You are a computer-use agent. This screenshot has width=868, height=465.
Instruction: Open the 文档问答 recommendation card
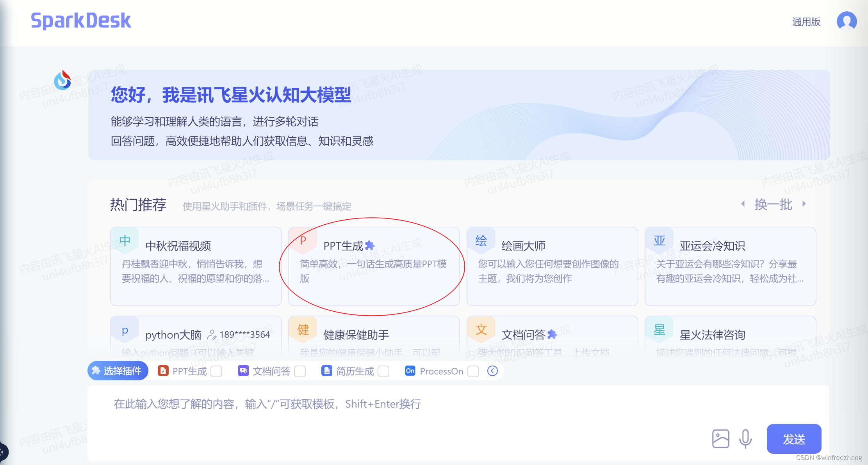click(x=552, y=337)
